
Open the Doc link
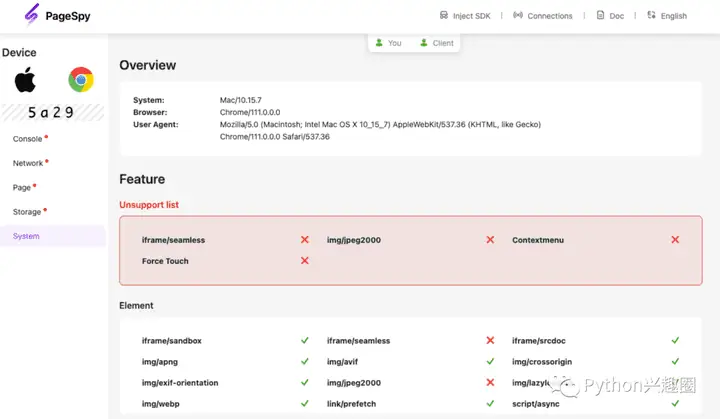[x=616, y=16]
